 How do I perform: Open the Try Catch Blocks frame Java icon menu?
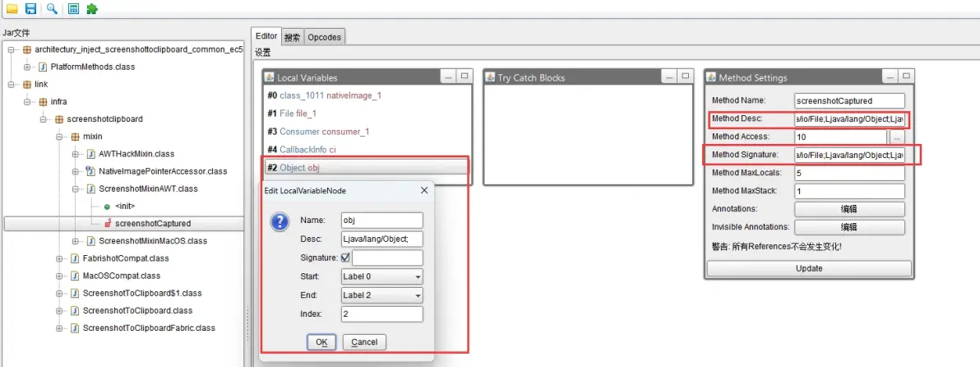pyautogui.click(x=491, y=77)
